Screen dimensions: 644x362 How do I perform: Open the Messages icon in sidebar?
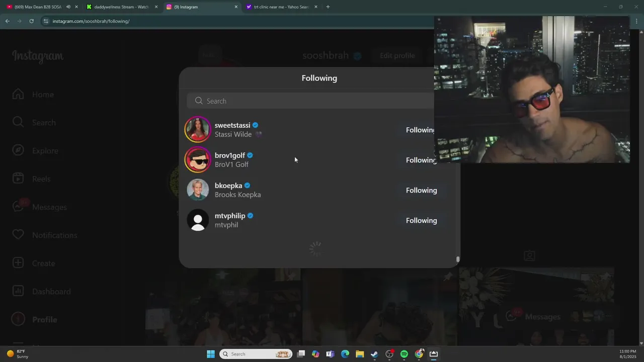[x=18, y=207]
